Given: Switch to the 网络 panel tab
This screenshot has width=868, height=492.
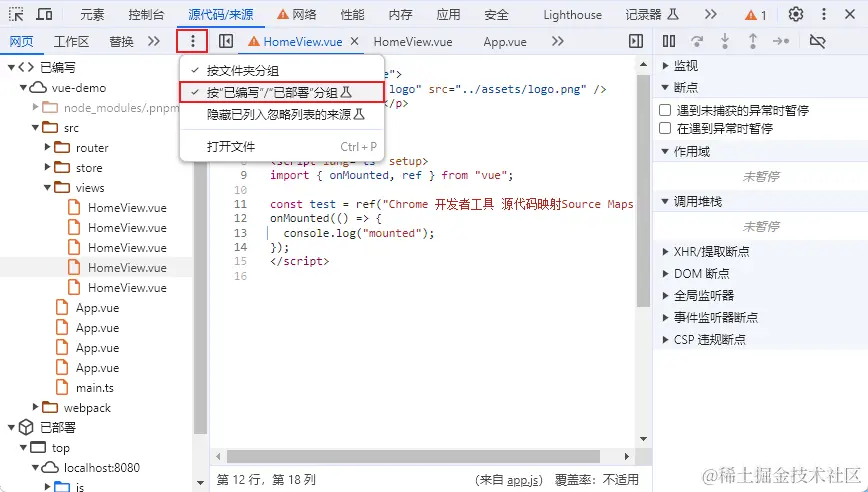Looking at the screenshot, I should point(297,15).
